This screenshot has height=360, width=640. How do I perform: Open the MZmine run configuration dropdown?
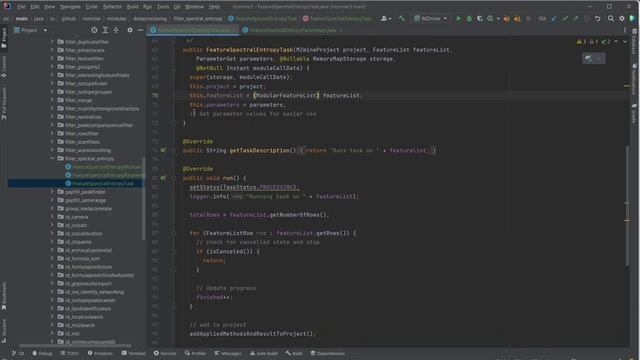coord(431,18)
